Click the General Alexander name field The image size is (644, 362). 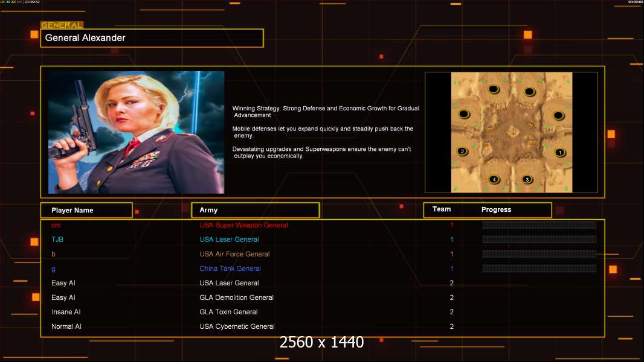coord(152,38)
